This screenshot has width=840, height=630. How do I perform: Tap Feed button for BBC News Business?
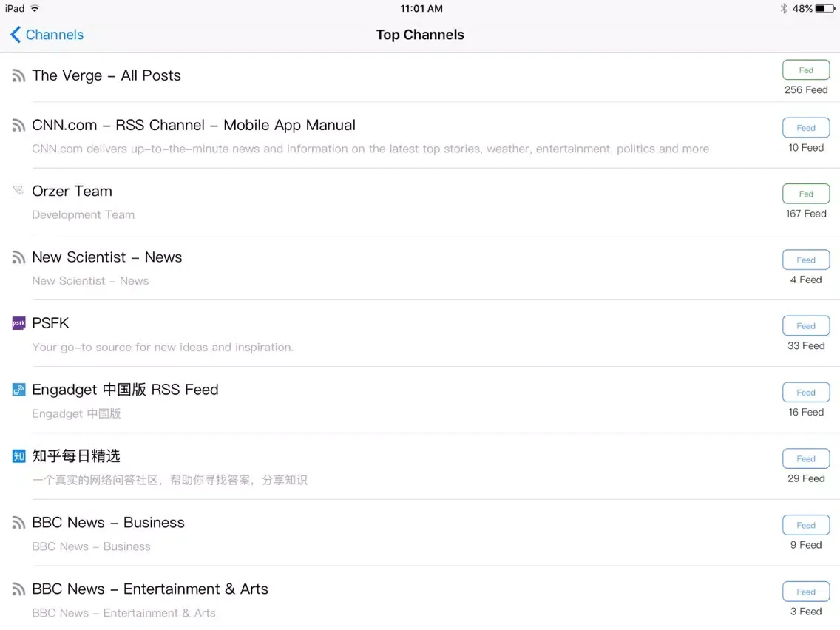point(806,525)
